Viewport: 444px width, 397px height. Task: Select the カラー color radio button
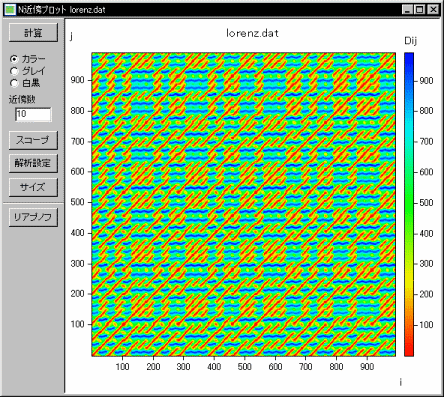14,59
